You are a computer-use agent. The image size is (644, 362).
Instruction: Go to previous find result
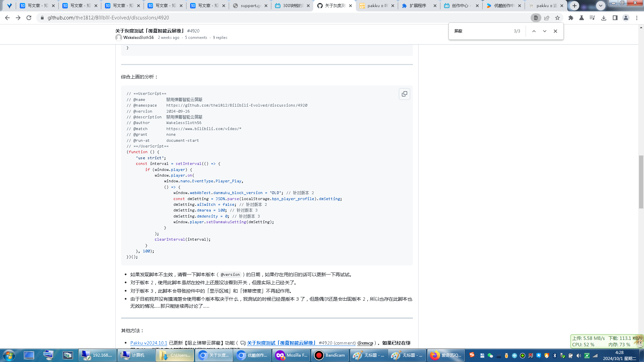coord(534,31)
